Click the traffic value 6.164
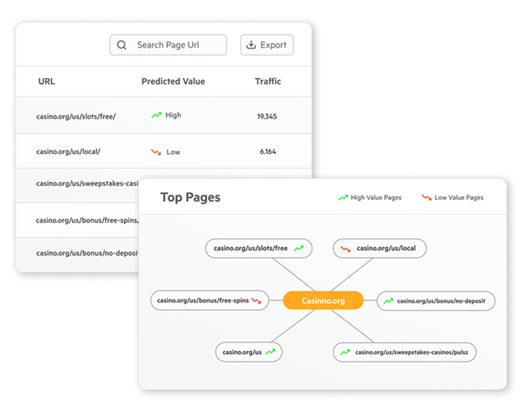This screenshot has width=532, height=416. 268,151
